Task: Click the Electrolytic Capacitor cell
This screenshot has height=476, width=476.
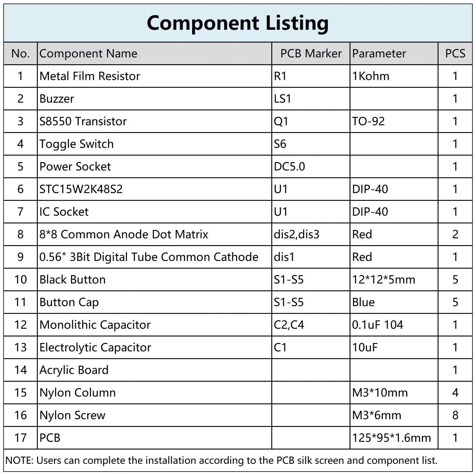Action: (95, 347)
